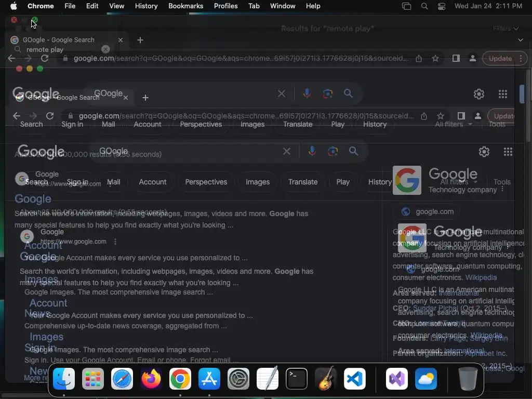The image size is (532, 399).
Task: Open Google apps grid on lower page
Action: point(508,152)
